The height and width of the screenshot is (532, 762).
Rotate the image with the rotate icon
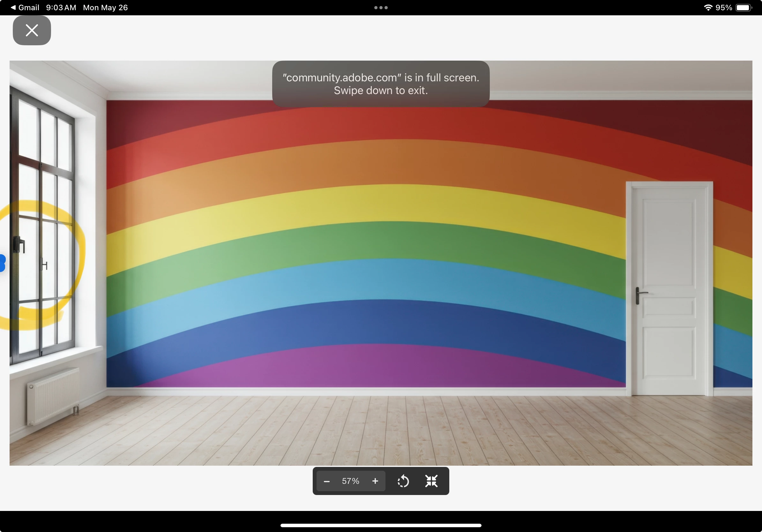click(403, 481)
